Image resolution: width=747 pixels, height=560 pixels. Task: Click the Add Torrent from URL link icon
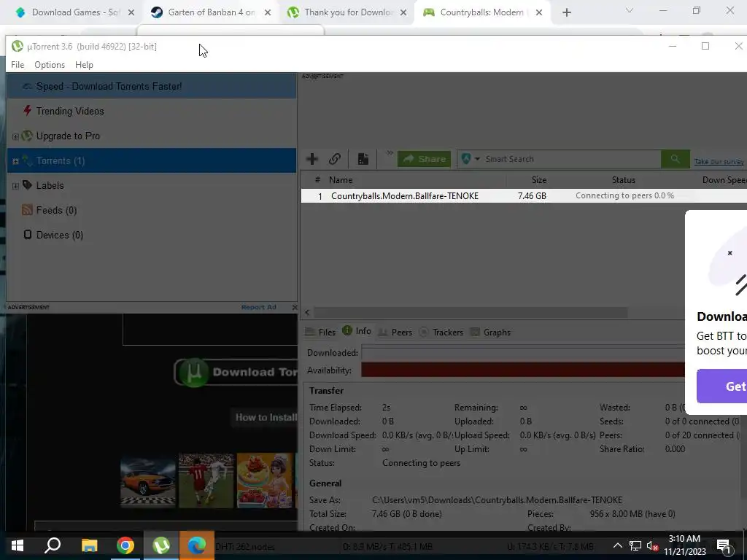[334, 158]
